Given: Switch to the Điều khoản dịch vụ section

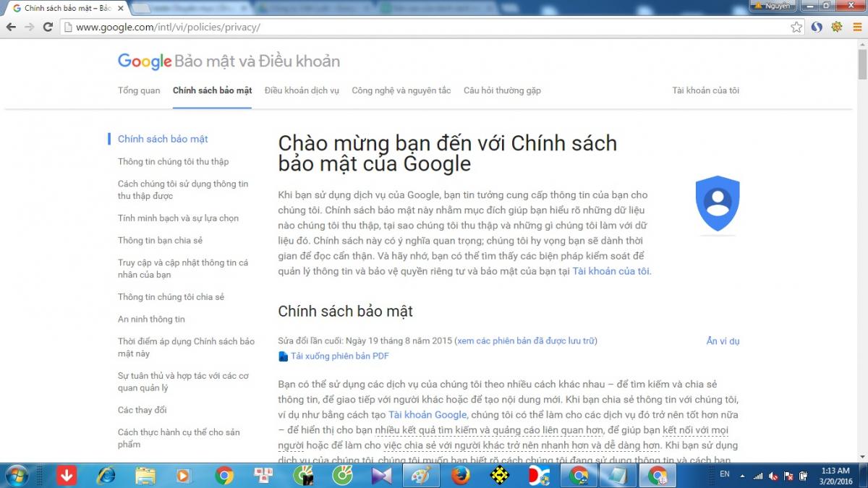Looking at the screenshot, I should (304, 90).
